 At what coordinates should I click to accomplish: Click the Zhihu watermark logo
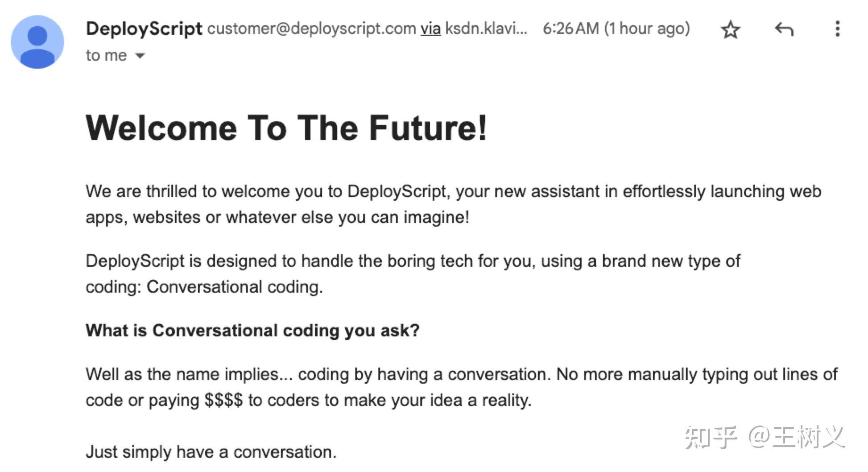tap(711, 437)
